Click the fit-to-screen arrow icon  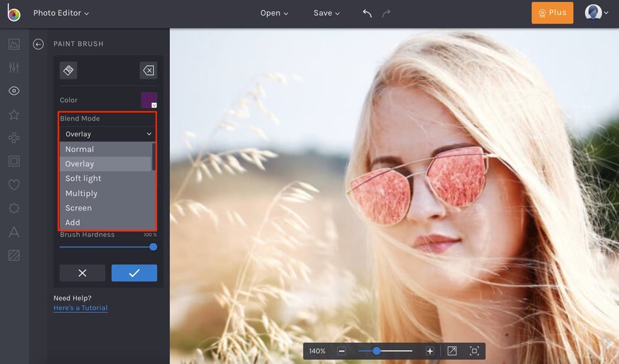(452, 351)
